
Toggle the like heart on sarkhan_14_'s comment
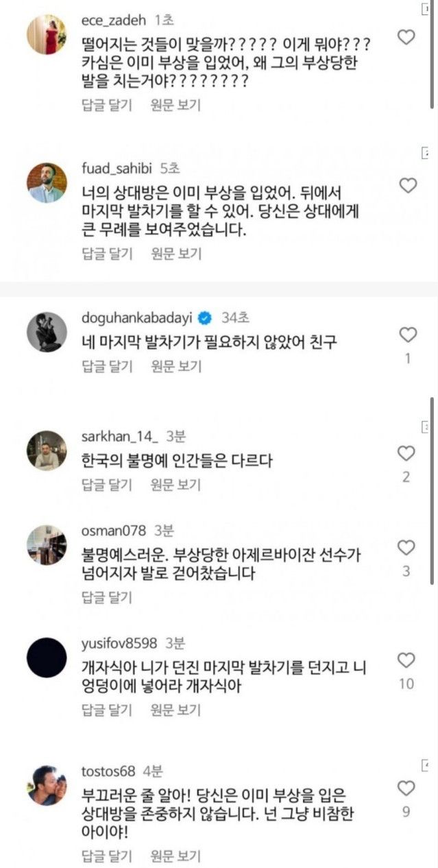[x=406, y=453]
